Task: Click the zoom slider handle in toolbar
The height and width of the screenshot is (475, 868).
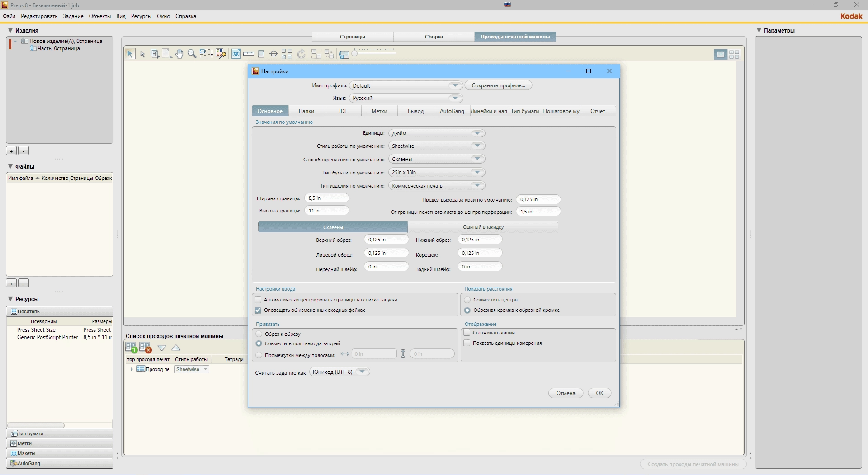Action: click(x=355, y=54)
